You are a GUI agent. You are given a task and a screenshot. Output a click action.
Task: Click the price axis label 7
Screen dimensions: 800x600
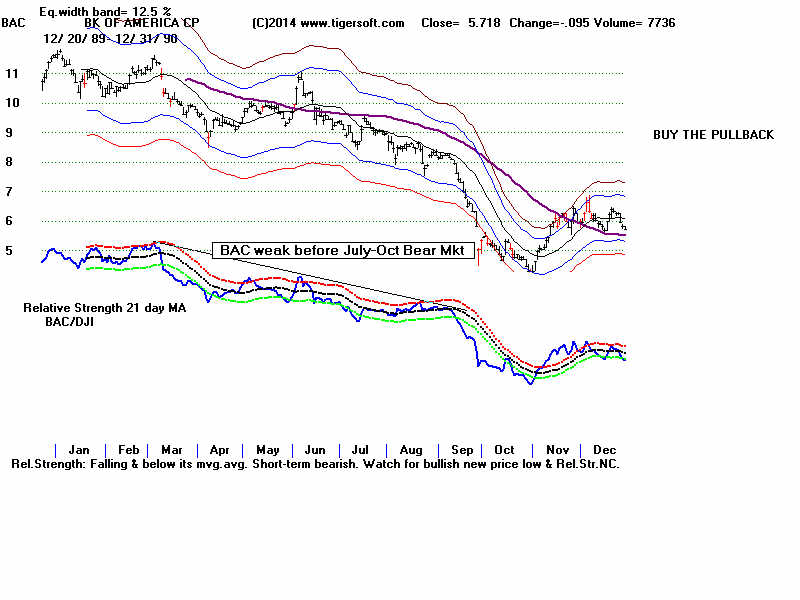pos(9,192)
